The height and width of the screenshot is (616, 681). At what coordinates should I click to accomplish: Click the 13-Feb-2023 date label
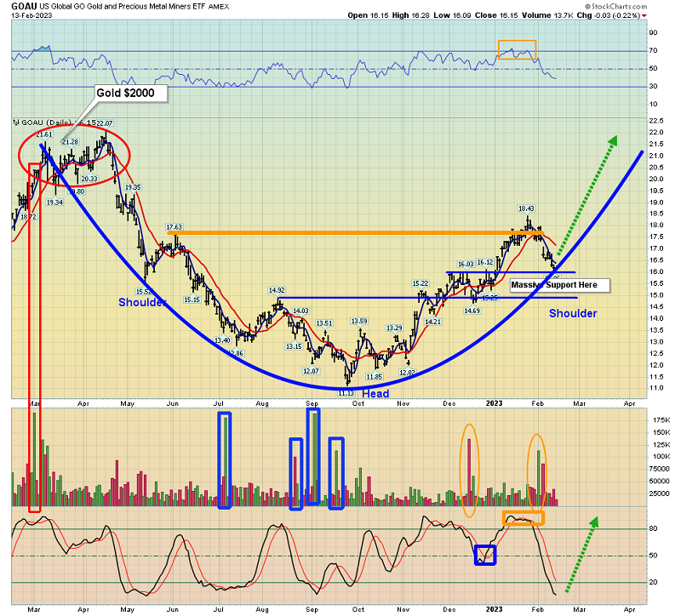[x=31, y=15]
